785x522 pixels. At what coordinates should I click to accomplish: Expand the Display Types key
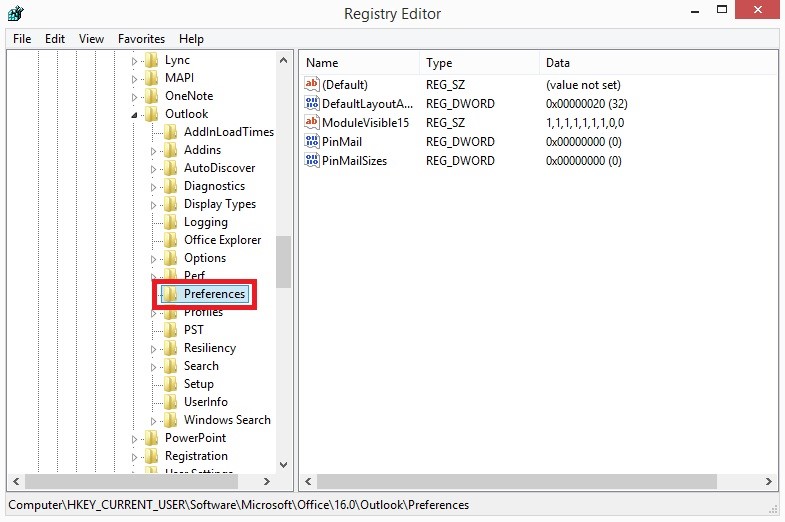(x=153, y=206)
